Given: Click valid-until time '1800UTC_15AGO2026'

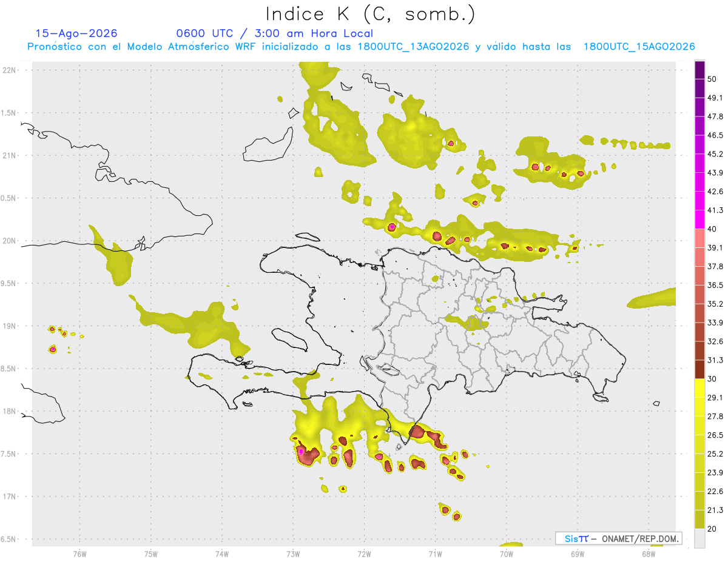Looking at the screenshot, I should coord(639,47).
